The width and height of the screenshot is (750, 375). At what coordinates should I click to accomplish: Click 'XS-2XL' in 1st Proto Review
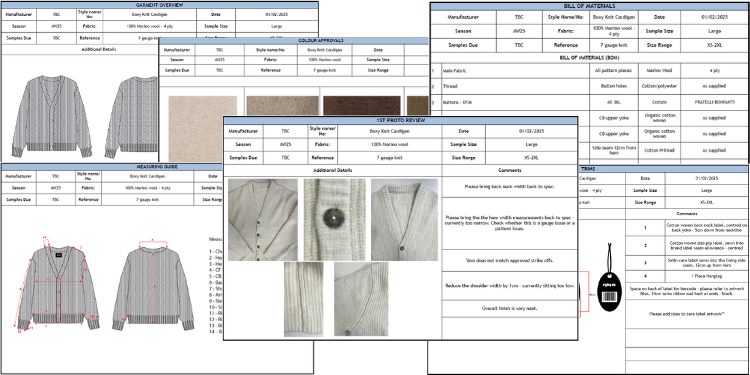[x=531, y=157]
